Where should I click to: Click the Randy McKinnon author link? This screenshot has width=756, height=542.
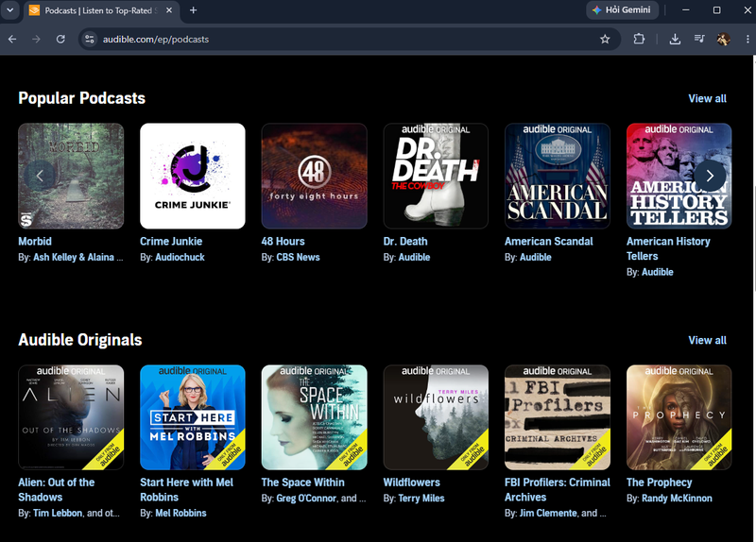tap(677, 499)
